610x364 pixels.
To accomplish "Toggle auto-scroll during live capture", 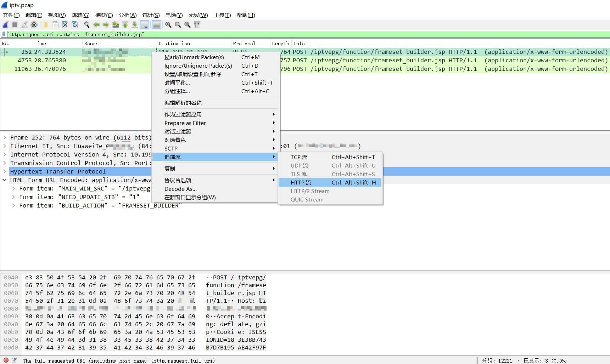I will [145, 25].
